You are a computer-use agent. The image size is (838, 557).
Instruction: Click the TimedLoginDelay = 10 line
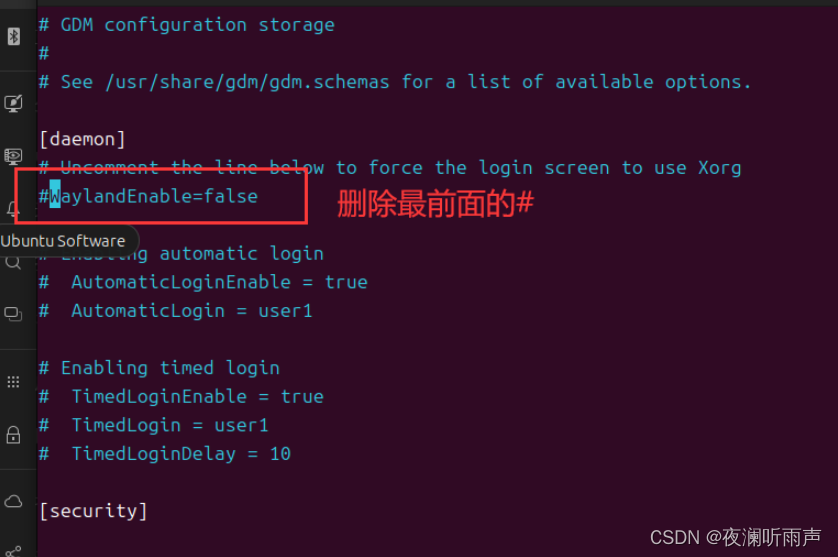point(165,454)
